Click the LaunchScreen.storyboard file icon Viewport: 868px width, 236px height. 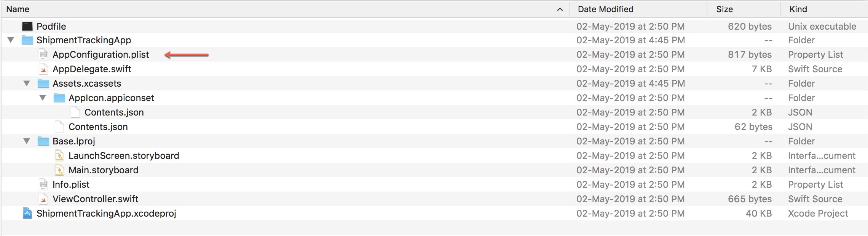pos(59,156)
